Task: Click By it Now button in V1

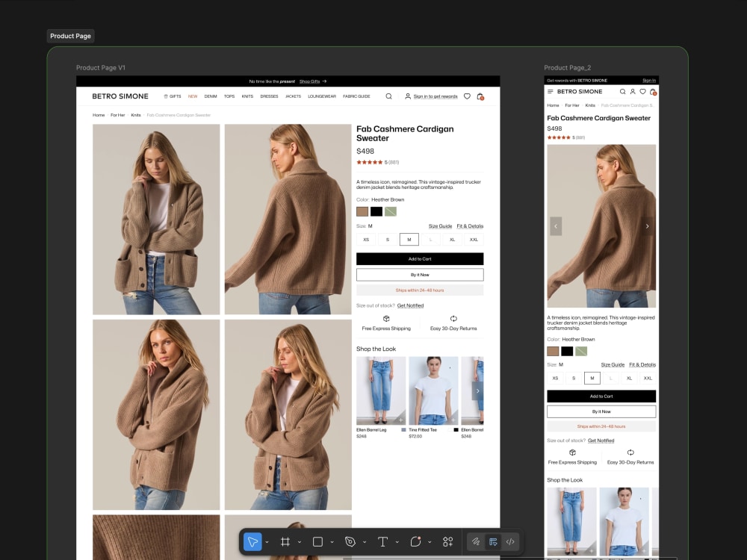Action: [x=420, y=275]
